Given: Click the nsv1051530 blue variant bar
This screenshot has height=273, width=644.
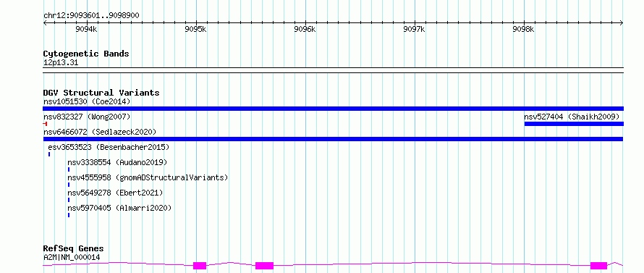Looking at the screenshot, I should (x=333, y=109).
